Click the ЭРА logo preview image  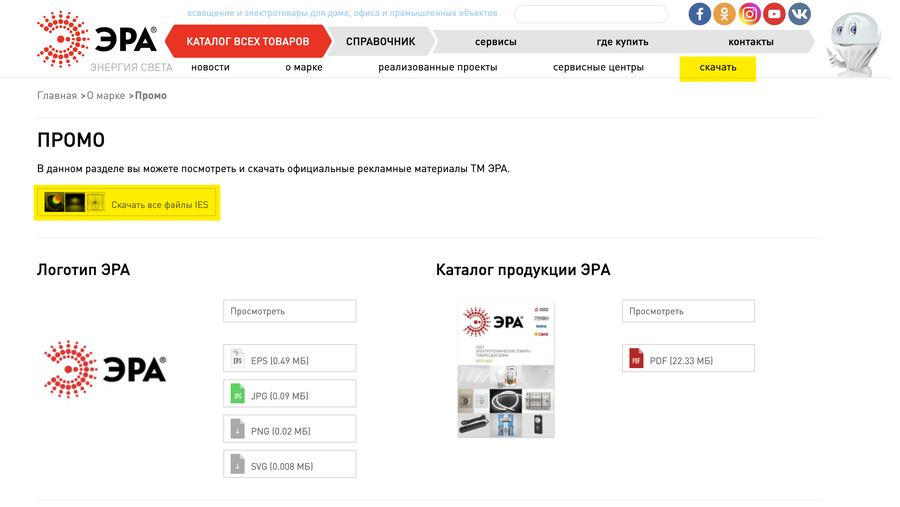point(105,369)
